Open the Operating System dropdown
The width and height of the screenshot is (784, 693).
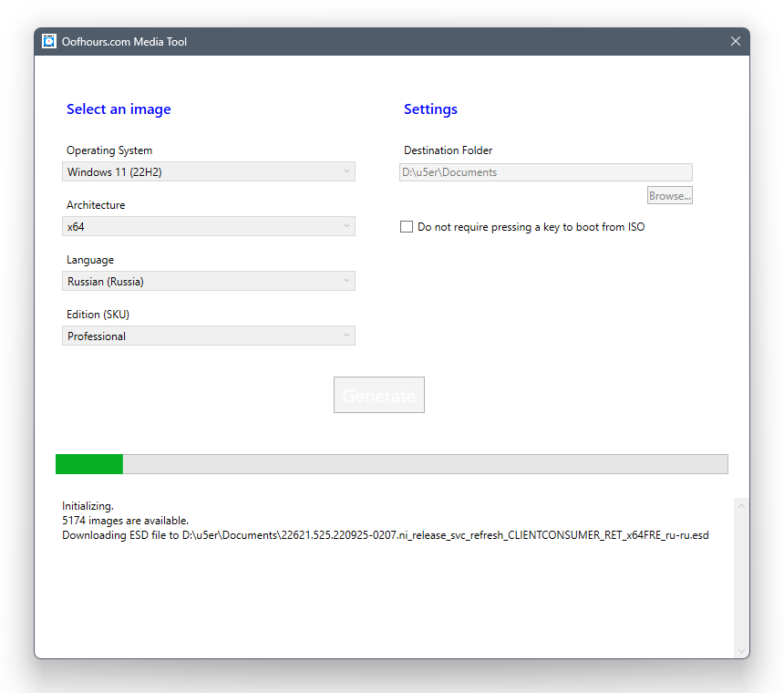click(209, 171)
